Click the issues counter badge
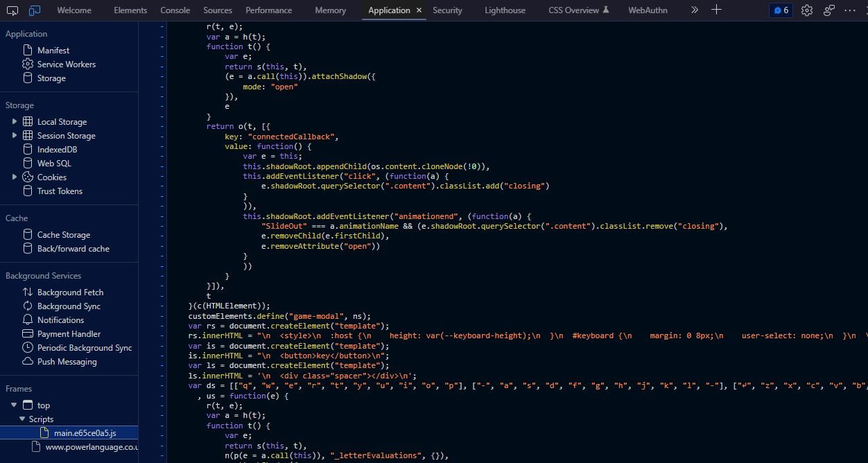 (781, 10)
